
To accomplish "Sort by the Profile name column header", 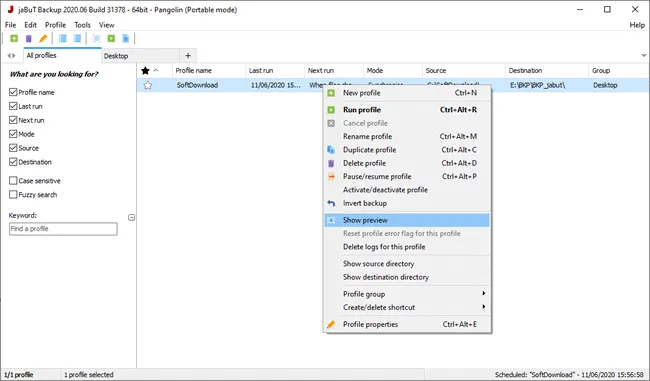I will [209, 70].
